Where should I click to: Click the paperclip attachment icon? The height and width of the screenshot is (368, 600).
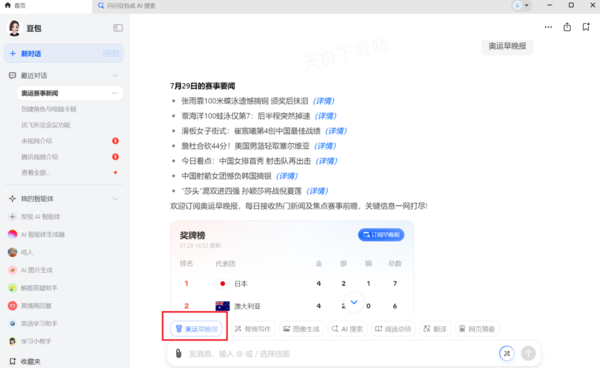pyautogui.click(x=178, y=353)
